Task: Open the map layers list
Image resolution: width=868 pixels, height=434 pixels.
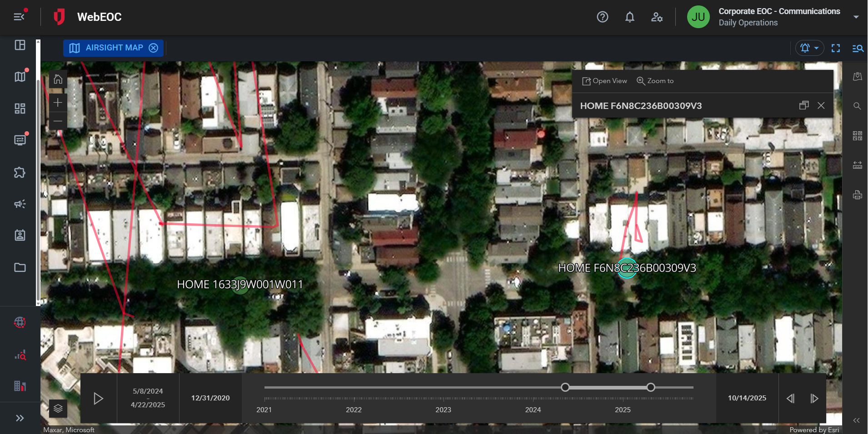Action: [58, 409]
